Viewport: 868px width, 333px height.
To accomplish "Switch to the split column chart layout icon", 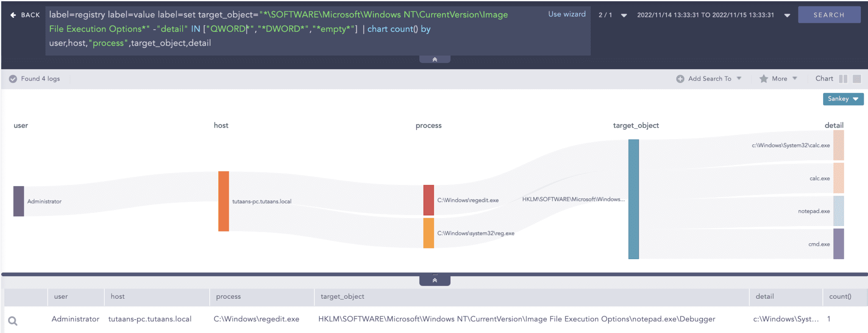I will [843, 79].
